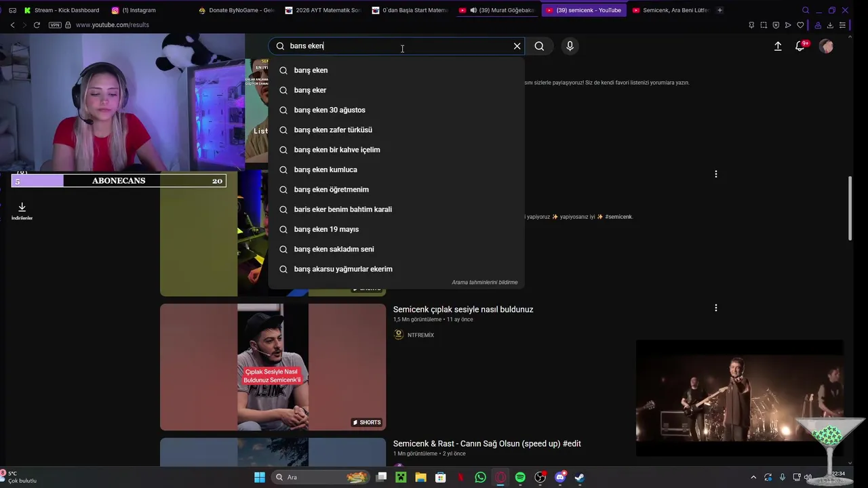Open Minecraft from the taskbar

tap(401, 477)
